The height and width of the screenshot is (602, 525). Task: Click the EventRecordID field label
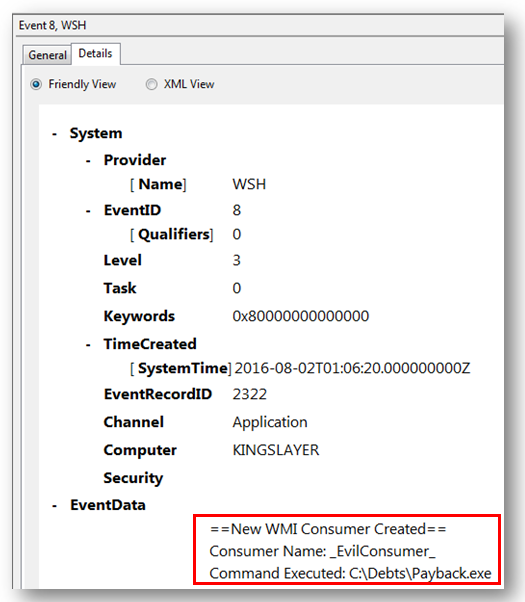tap(158, 394)
